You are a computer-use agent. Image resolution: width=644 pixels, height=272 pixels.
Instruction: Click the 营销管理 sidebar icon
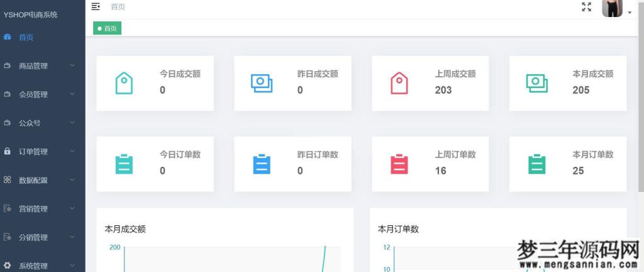pyautogui.click(x=7, y=208)
